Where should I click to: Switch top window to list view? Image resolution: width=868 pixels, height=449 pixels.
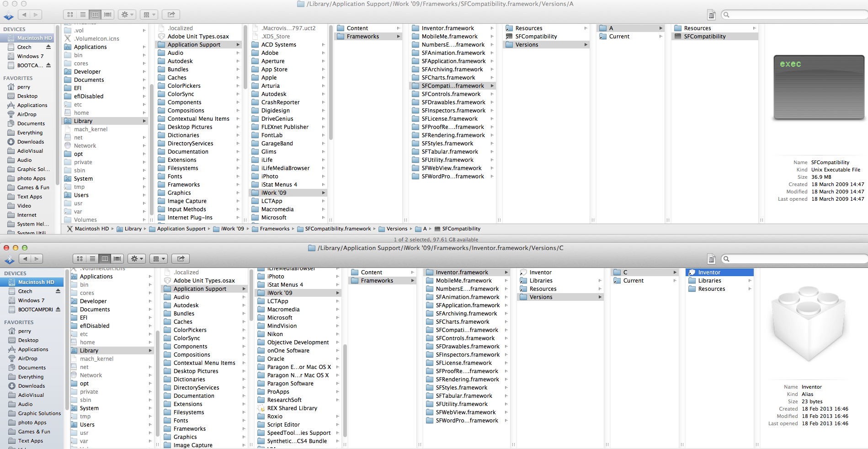tap(83, 15)
